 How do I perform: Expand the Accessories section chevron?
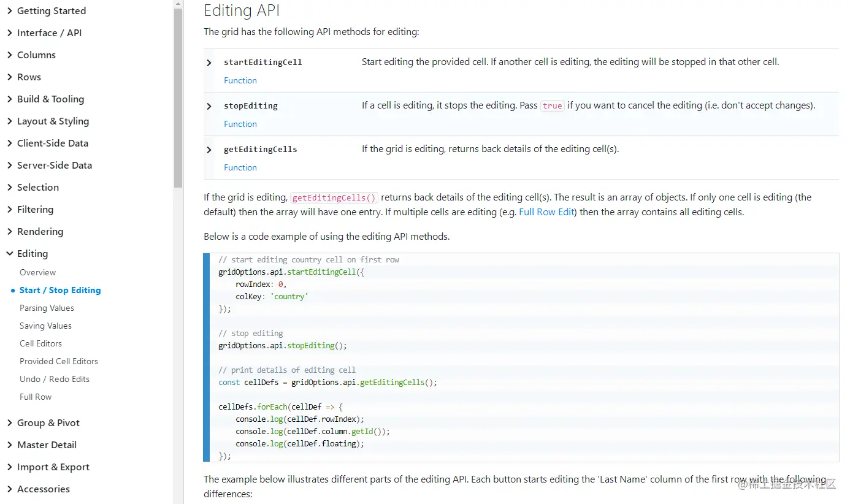[x=10, y=489]
